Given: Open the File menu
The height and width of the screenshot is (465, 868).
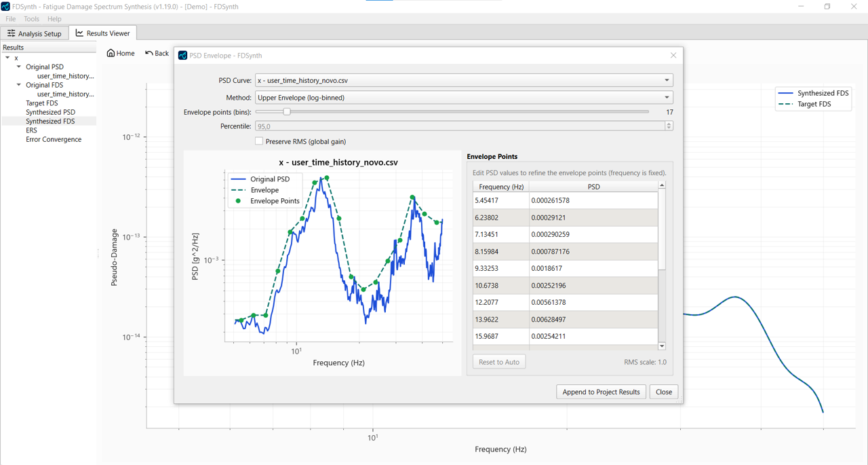Looking at the screenshot, I should coord(11,19).
